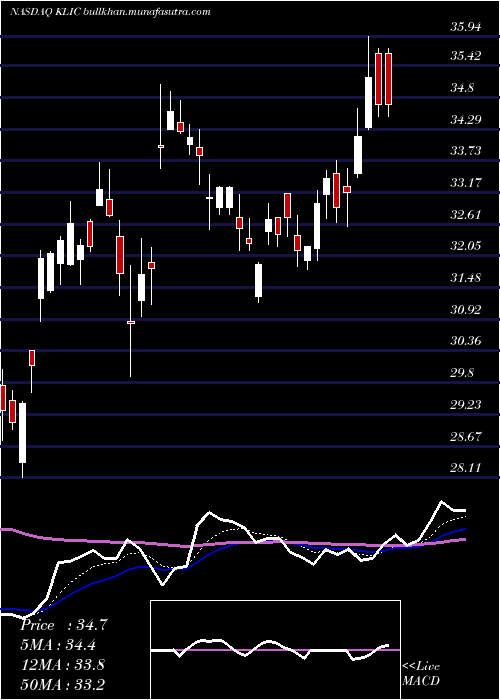Click the 50MA : 33.2 readout
The height and width of the screenshot is (700, 500).
62,684
